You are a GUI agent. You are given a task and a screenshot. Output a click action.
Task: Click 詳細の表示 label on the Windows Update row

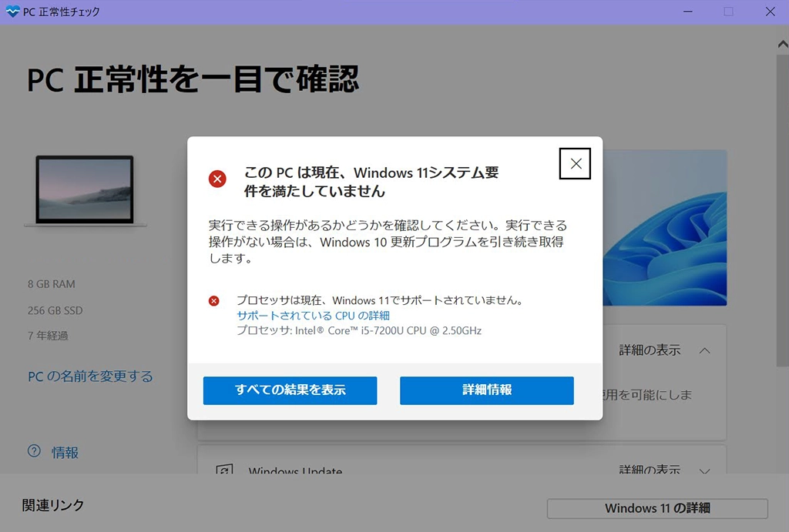tap(650, 470)
